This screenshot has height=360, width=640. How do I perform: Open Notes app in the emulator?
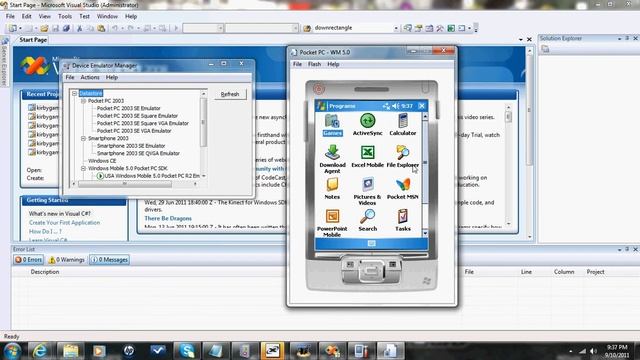(x=332, y=189)
